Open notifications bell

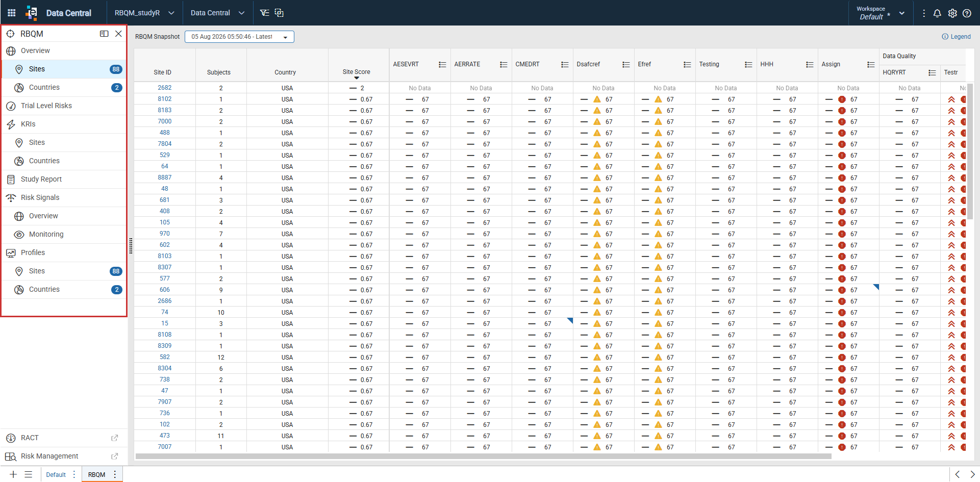[x=937, y=13]
